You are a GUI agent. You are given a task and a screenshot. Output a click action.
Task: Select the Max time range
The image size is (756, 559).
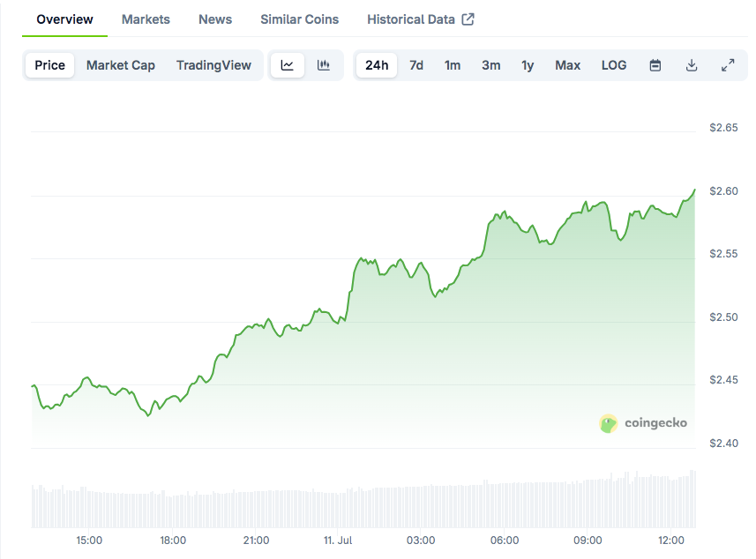coord(567,65)
